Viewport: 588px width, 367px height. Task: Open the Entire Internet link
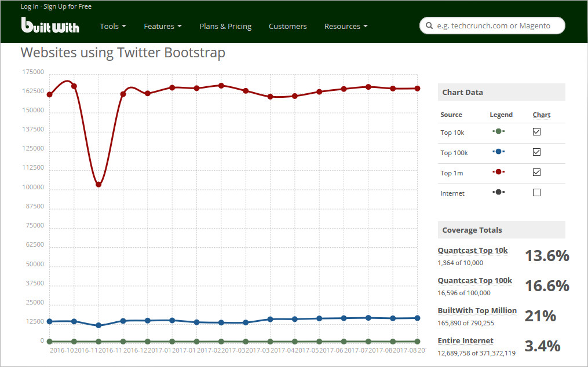pos(465,340)
